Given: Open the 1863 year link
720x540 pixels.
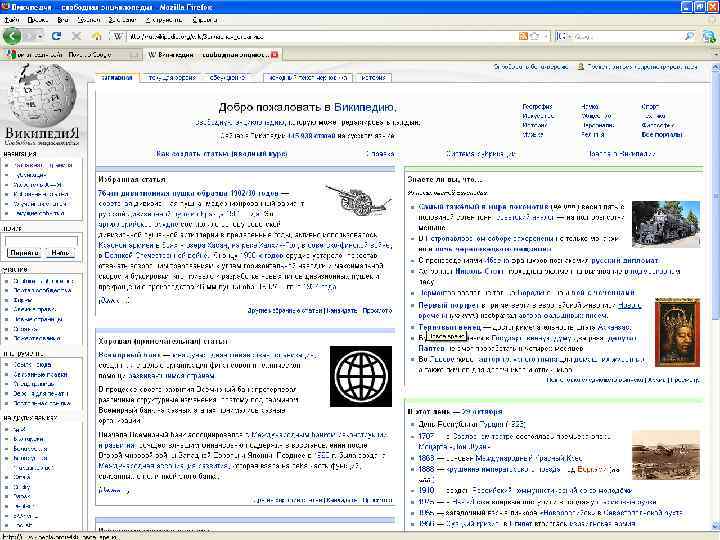Looking at the screenshot, I should [x=426, y=458].
